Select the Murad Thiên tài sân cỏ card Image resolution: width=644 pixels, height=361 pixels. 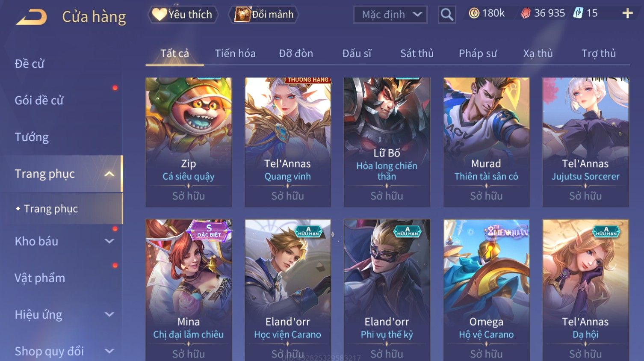pyautogui.click(x=486, y=142)
